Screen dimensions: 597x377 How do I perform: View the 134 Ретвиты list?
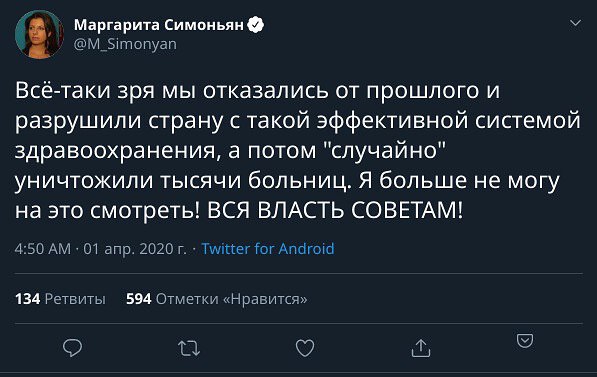[x=60, y=299]
